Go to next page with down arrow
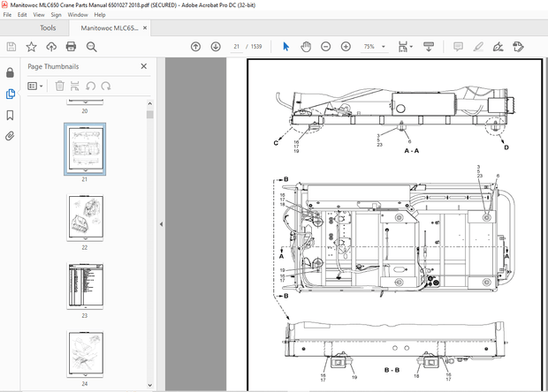Image resolution: width=548 pixels, height=392 pixels. pyautogui.click(x=216, y=47)
